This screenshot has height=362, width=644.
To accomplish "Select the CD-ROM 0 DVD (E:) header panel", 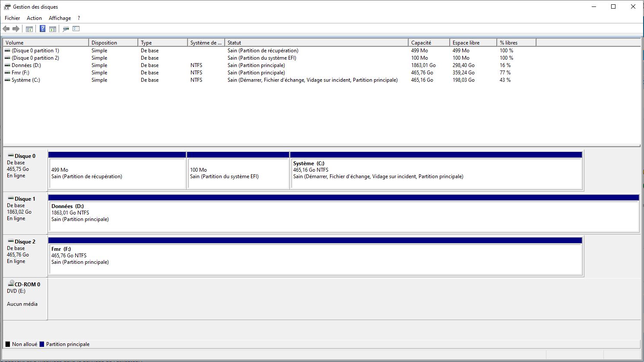I will tap(25, 298).
